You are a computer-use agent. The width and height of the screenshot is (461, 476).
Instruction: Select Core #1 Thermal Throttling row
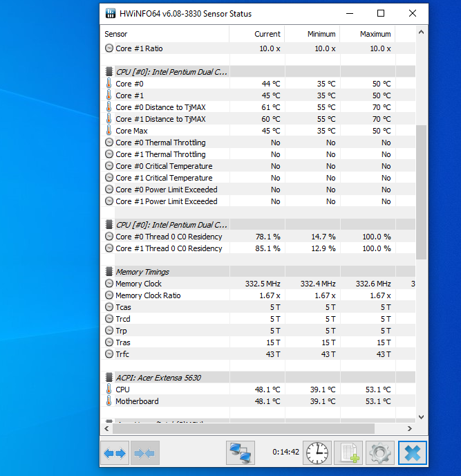click(x=258, y=154)
